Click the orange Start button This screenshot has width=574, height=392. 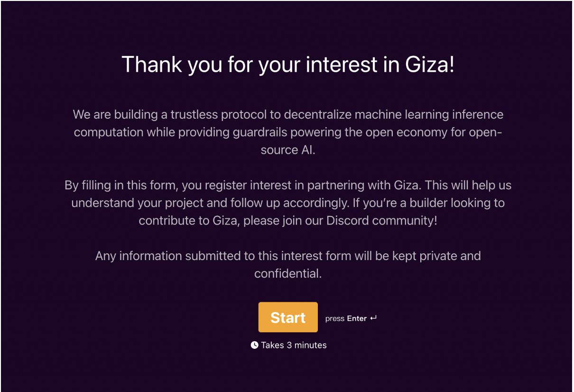(288, 317)
